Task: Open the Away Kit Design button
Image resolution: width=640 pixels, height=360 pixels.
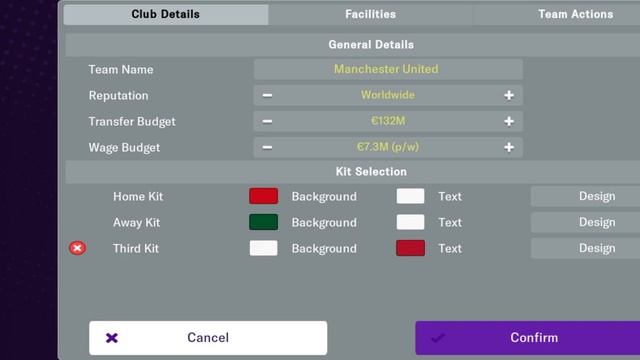Action: pyautogui.click(x=596, y=222)
